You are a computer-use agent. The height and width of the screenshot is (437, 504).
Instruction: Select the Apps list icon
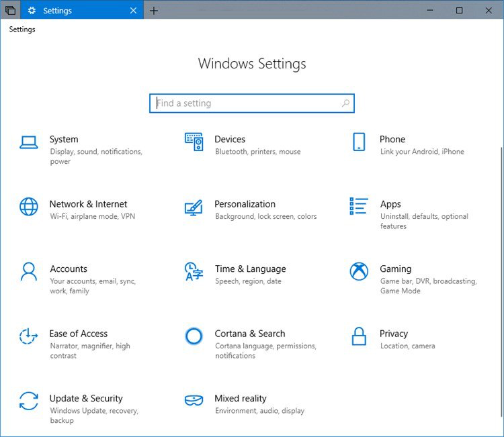coord(359,206)
